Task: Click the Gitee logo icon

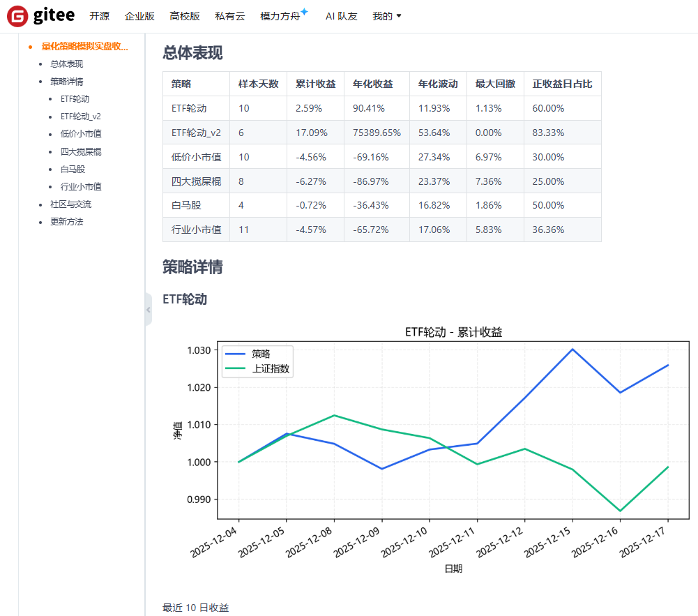Action: point(17,16)
